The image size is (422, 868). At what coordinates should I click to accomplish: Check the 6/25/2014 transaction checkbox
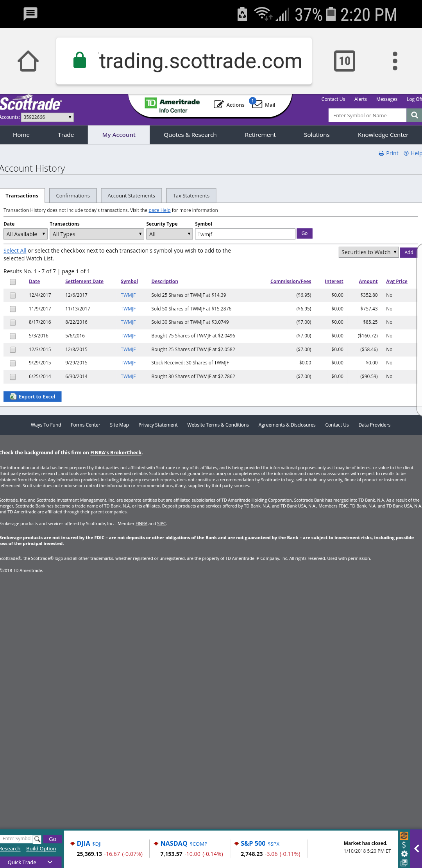13,377
